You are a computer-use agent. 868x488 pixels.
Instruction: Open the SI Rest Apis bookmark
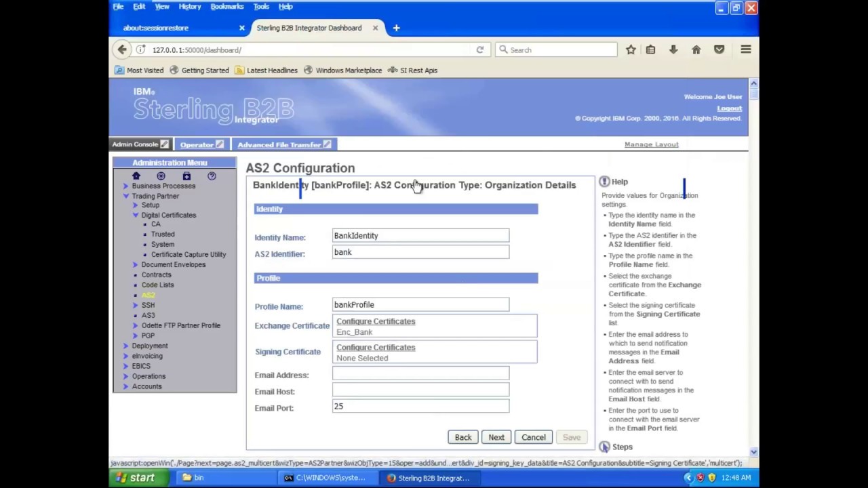(412, 70)
